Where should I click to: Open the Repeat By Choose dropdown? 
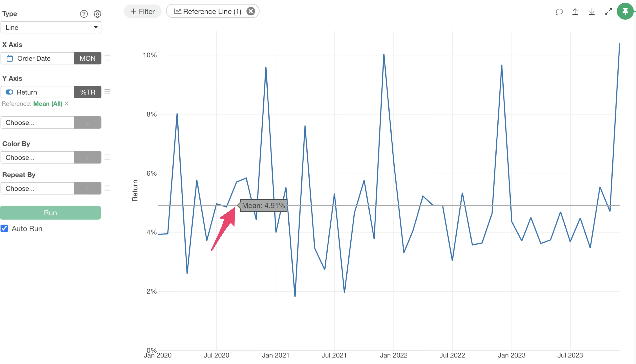37,188
